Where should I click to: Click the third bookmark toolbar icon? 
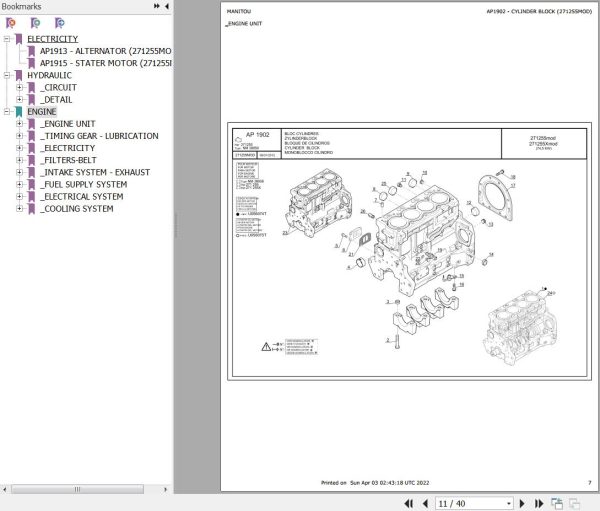60,23
